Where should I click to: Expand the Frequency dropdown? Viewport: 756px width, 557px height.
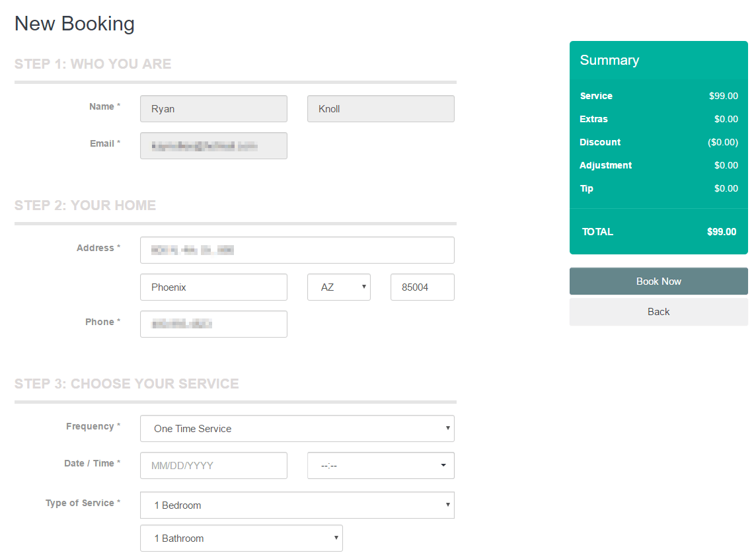pos(297,429)
